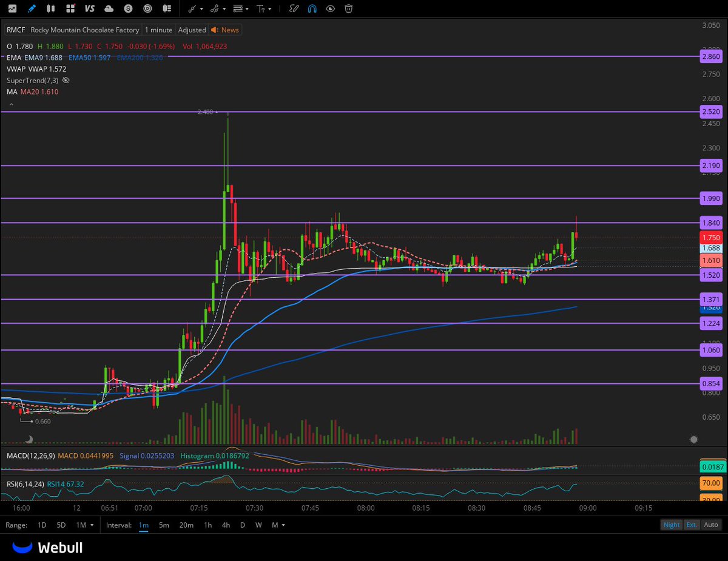The image size is (728, 561).
Task: Select the 5m interval
Action: point(164,525)
